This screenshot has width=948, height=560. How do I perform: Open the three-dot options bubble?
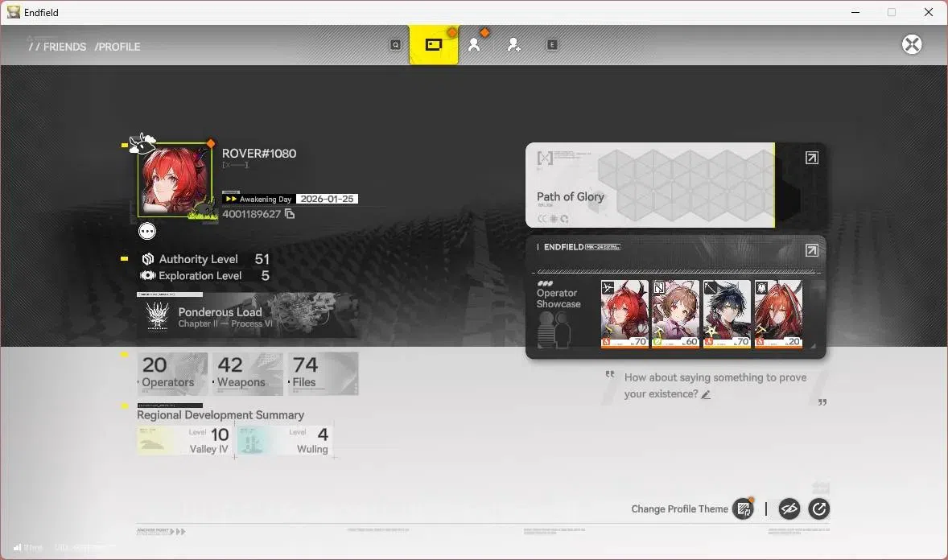(x=147, y=231)
